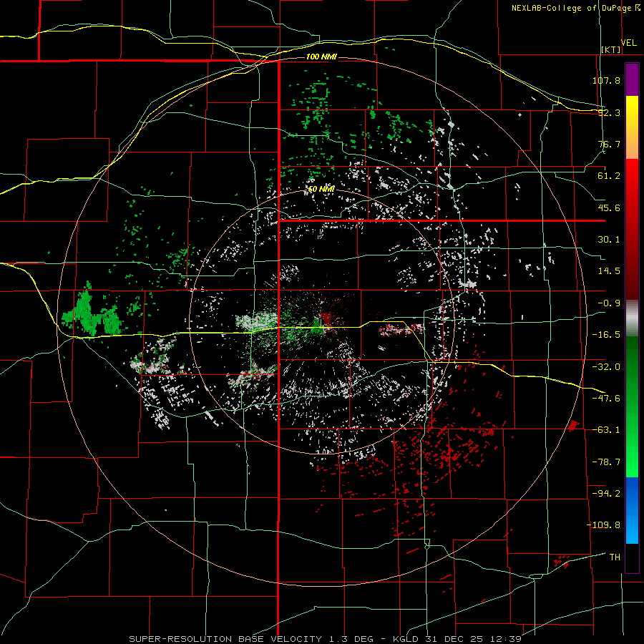Click the [KT] units label

pyautogui.click(x=611, y=49)
